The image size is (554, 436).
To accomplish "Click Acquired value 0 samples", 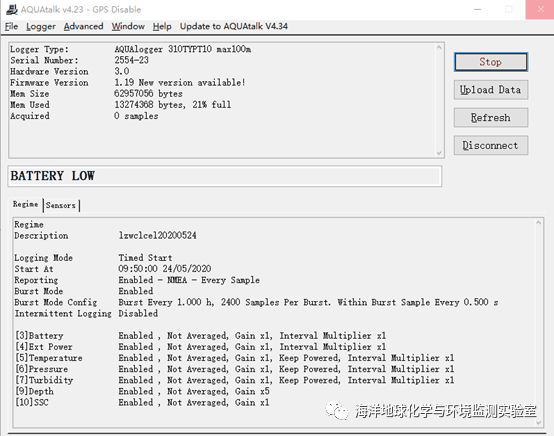I will (x=136, y=116).
